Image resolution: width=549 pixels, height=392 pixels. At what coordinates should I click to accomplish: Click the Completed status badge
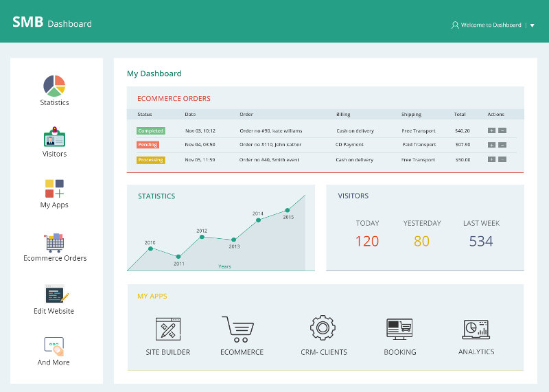(150, 130)
